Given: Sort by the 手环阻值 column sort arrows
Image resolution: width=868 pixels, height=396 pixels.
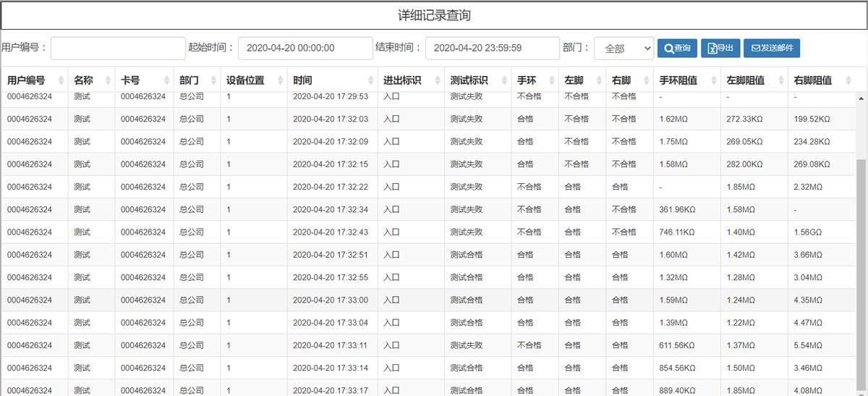Looking at the screenshot, I should point(714,80).
